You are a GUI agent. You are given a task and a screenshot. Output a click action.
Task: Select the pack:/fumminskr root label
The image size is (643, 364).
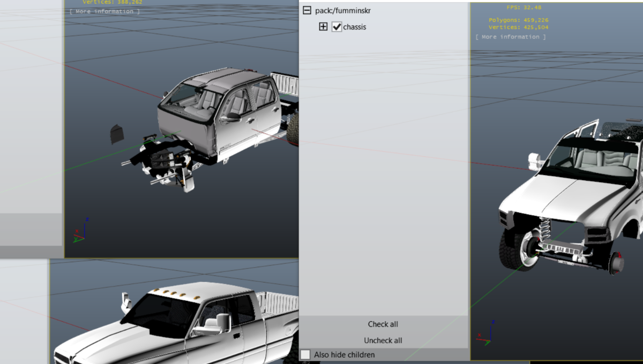[x=342, y=10]
